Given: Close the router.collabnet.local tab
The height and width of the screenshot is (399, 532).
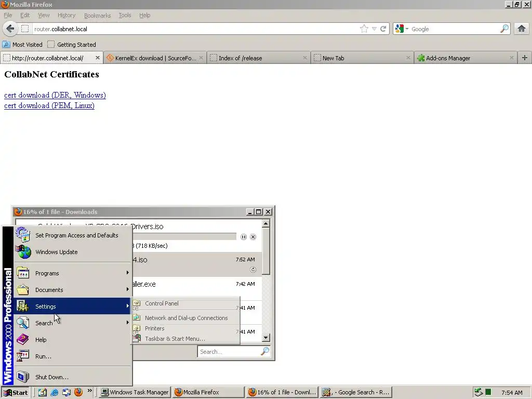Looking at the screenshot, I should pyautogui.click(x=97, y=58).
